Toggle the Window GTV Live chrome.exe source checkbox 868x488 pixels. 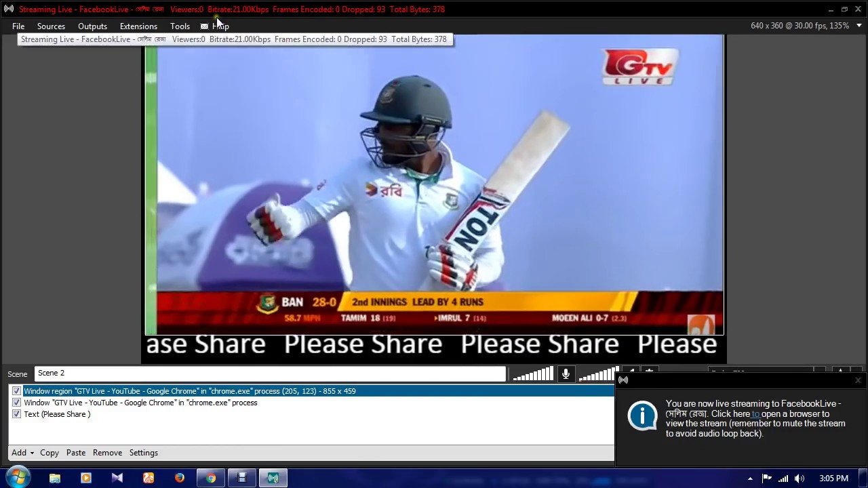pos(16,403)
